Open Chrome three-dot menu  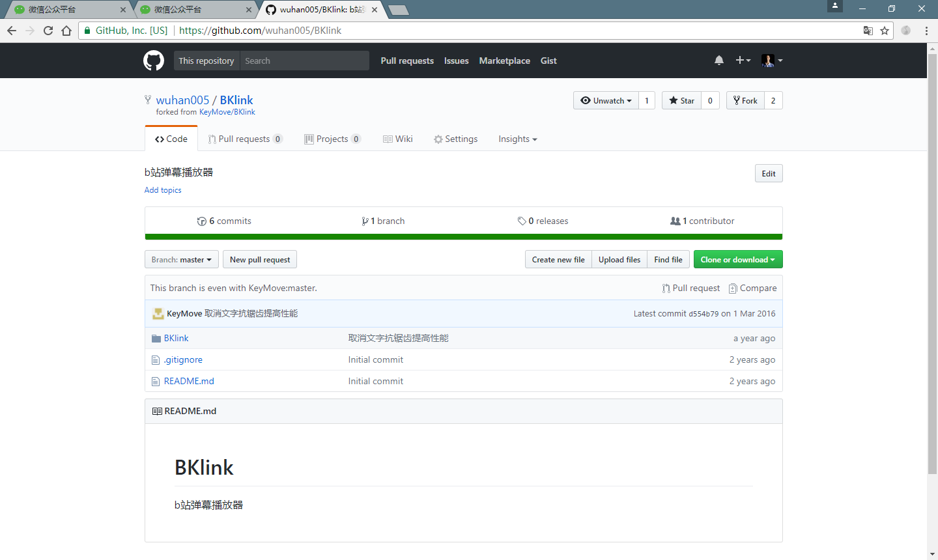tap(926, 31)
